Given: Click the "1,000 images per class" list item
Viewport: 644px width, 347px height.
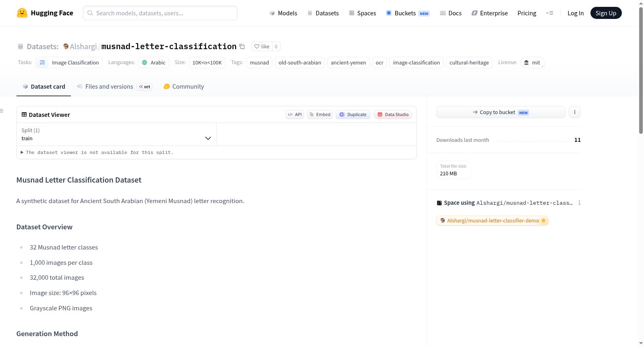Looking at the screenshot, I should tap(61, 263).
